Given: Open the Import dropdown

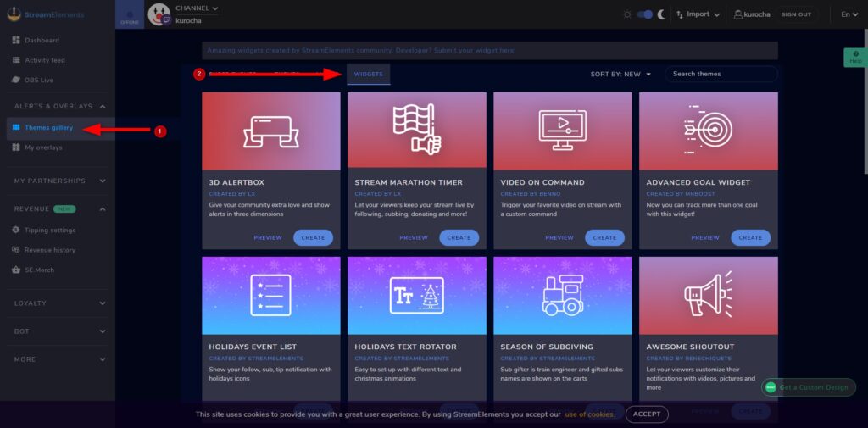Looking at the screenshot, I should pos(698,15).
